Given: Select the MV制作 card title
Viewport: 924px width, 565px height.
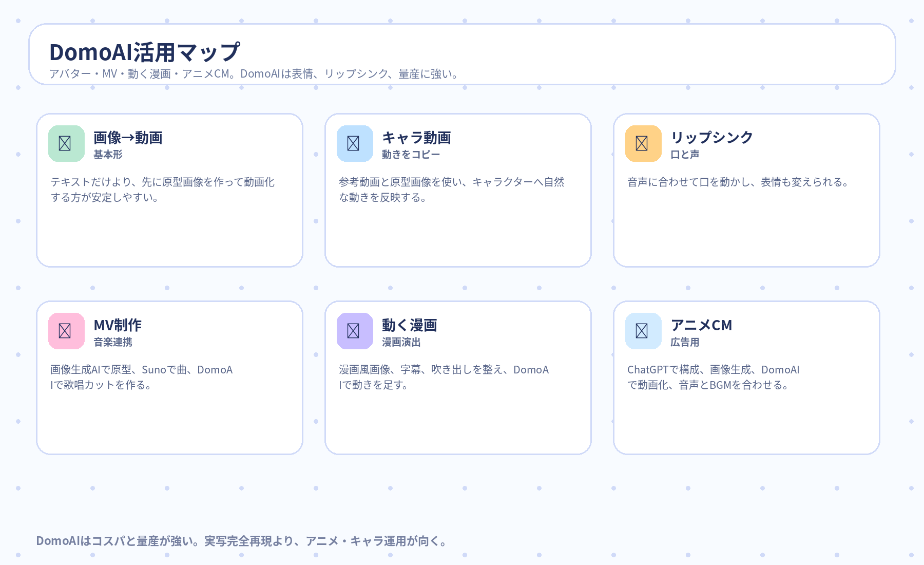Looking at the screenshot, I should pos(118,325).
